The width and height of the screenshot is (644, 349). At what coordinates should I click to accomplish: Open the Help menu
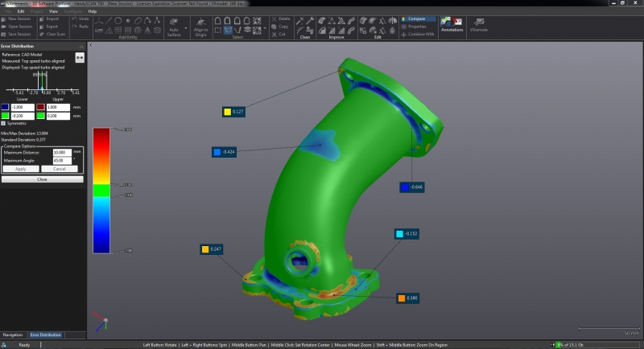(x=92, y=11)
